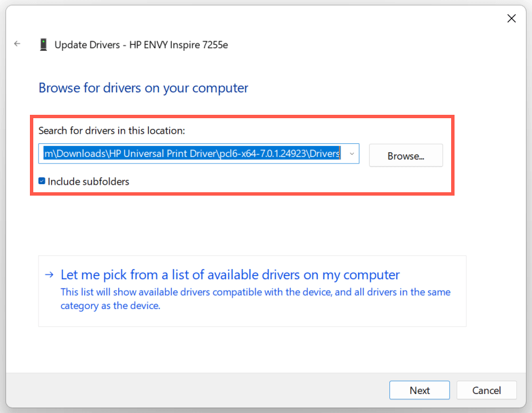Image resolution: width=532 pixels, height=413 pixels.
Task: Click the HP Universal Print Driver text in path
Action: coord(162,154)
